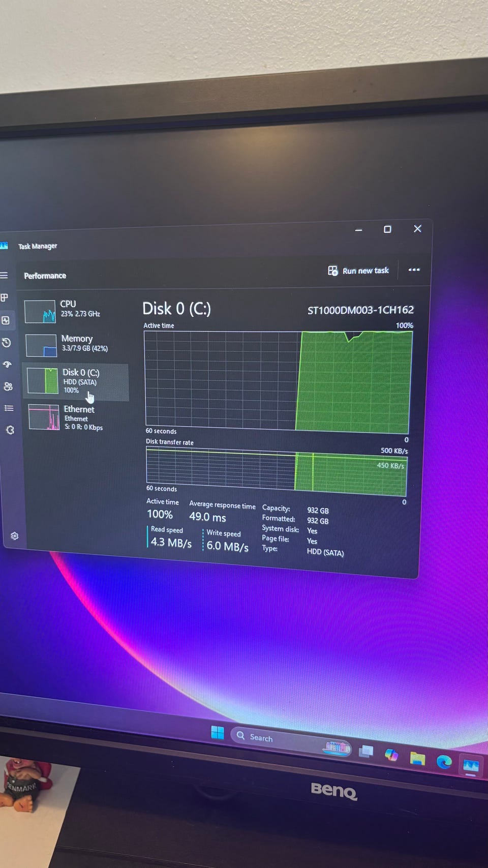Click the 4.3 MB/s read speed value
This screenshot has height=868, width=488.
(x=171, y=543)
